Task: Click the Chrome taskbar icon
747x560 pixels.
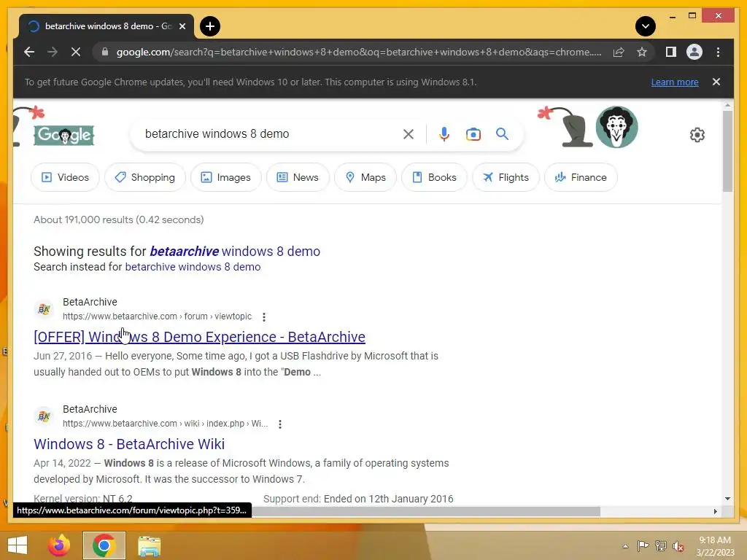Action: pyautogui.click(x=104, y=545)
